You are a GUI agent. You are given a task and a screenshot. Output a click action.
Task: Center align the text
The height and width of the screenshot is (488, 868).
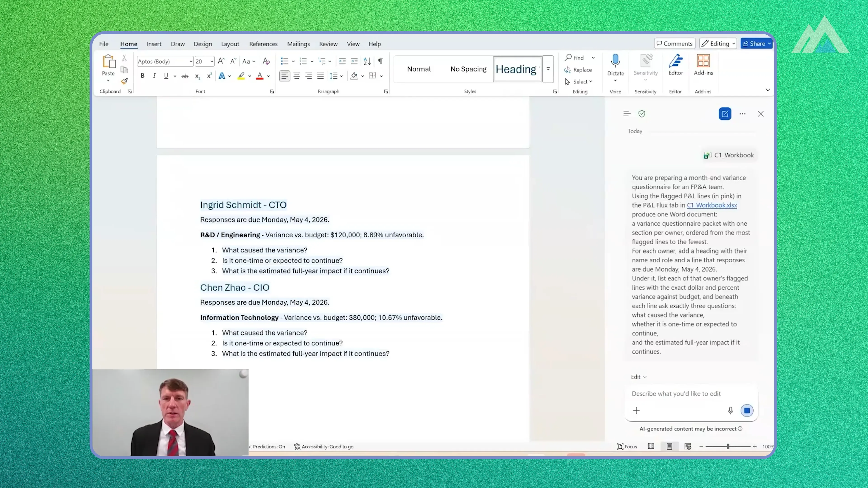[297, 76]
